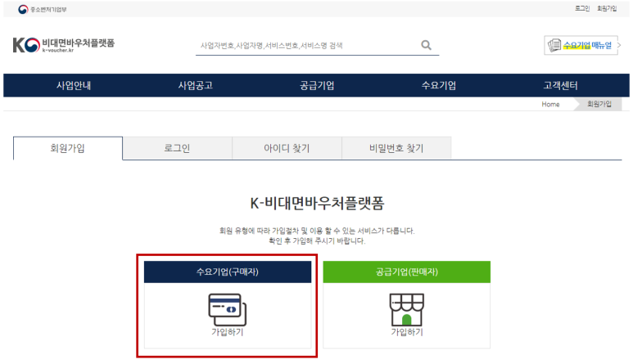The width and height of the screenshot is (633, 364).
Task: Click the K-비대면바우처플랫폼 page heading
Action: click(x=317, y=203)
